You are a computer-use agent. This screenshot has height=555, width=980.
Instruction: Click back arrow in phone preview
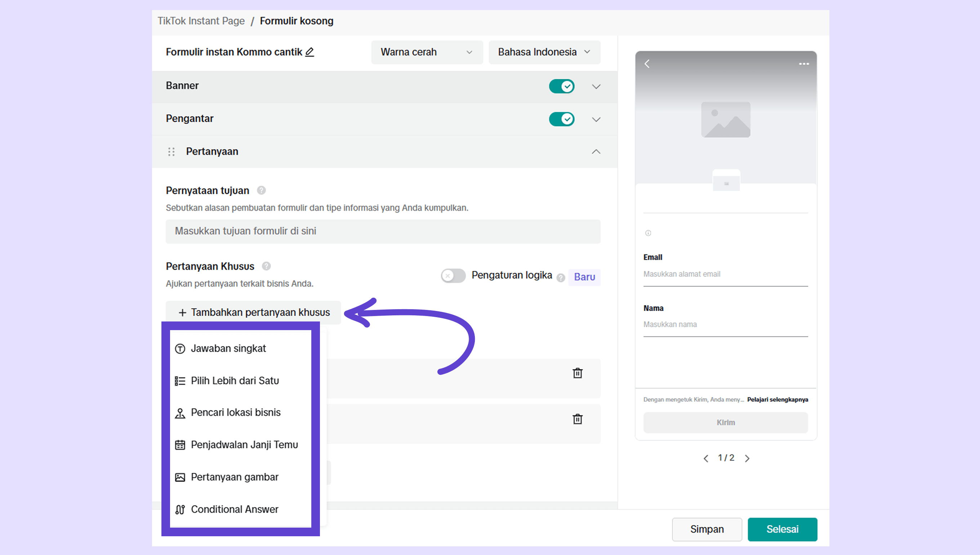pyautogui.click(x=647, y=64)
